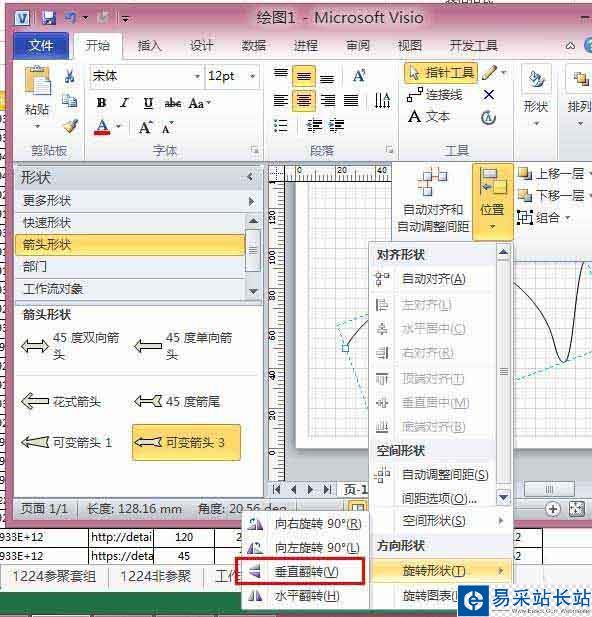This screenshot has width=592, height=617.
Task: Choose 自动调整间距(S) in the menu
Action: [433, 475]
